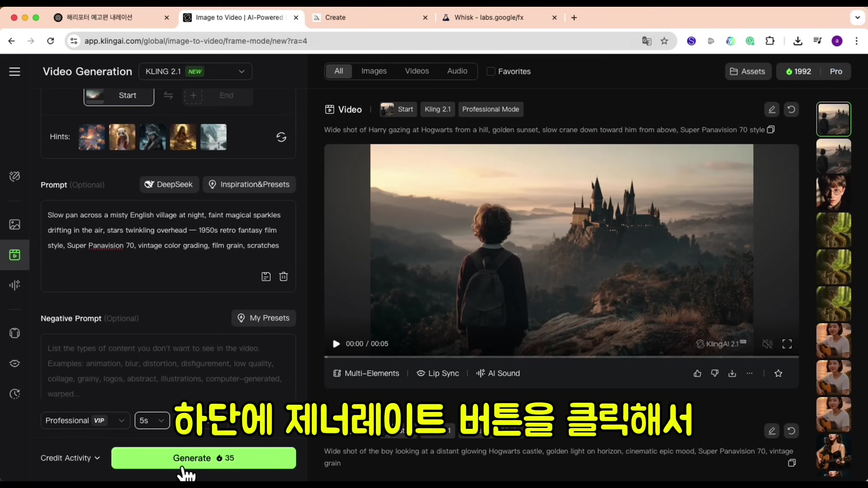Swap the start and end frames
This screenshot has width=868, height=488.
pyautogui.click(x=168, y=95)
